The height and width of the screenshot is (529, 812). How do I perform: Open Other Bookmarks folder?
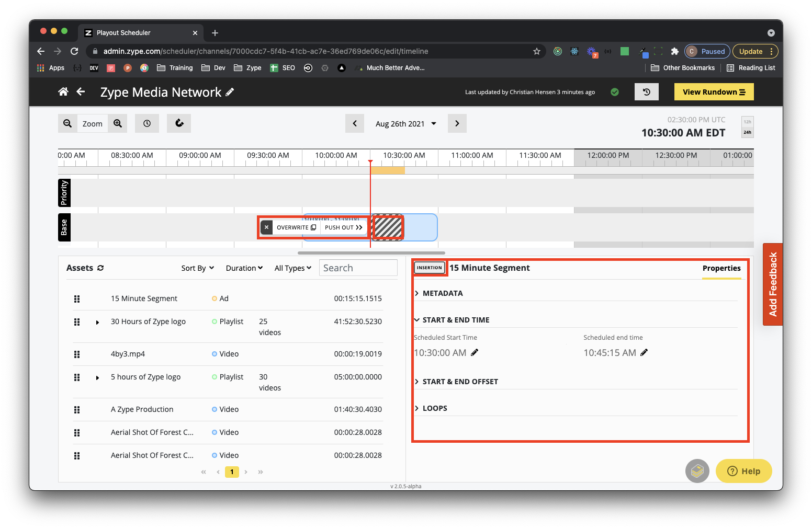683,68
